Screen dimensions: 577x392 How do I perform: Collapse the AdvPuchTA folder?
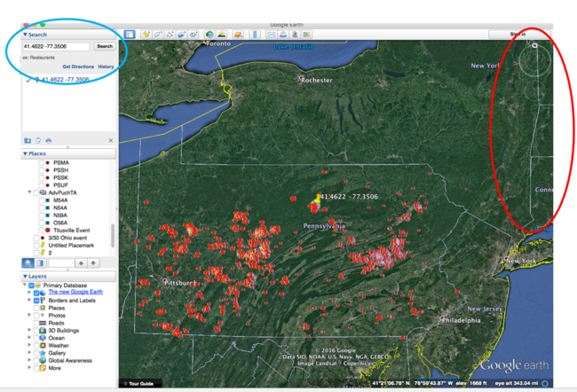coord(29,192)
